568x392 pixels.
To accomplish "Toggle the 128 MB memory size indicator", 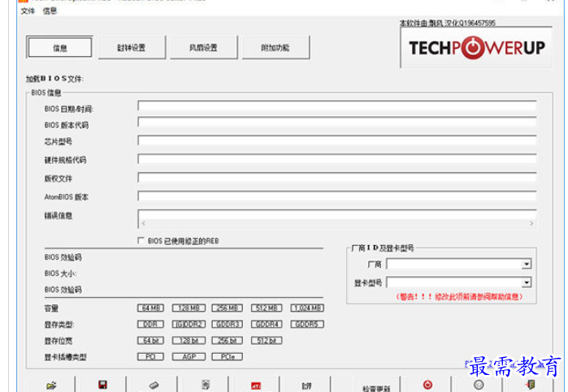I will pyautogui.click(x=189, y=308).
